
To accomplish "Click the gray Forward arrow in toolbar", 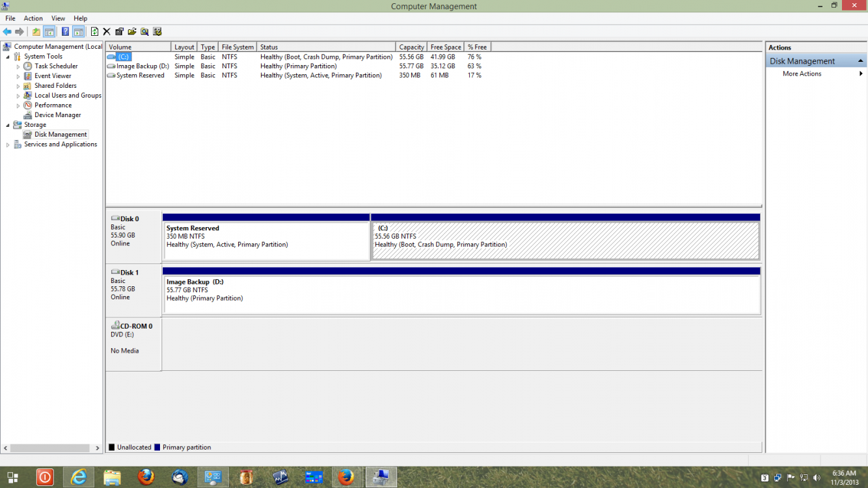I will tap(20, 31).
